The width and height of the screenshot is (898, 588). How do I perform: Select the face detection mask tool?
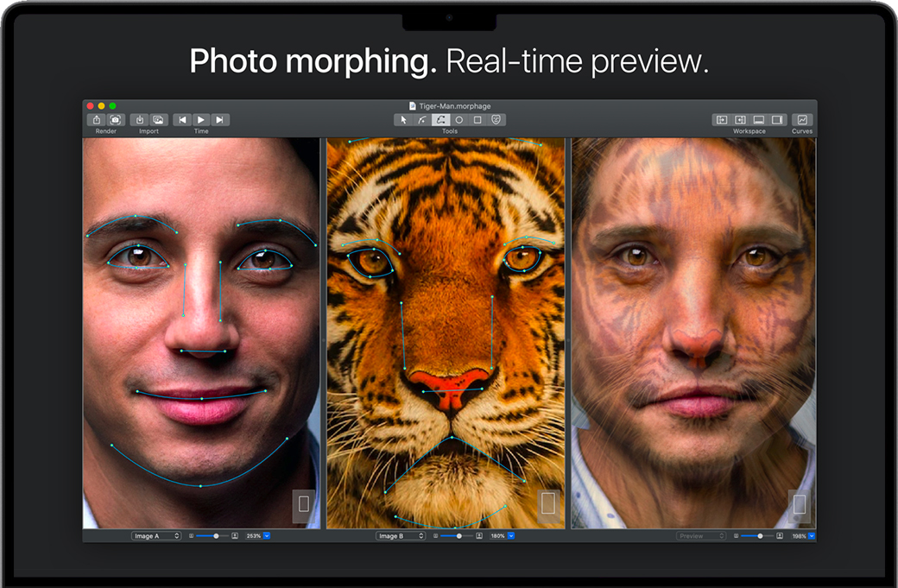pos(496,120)
